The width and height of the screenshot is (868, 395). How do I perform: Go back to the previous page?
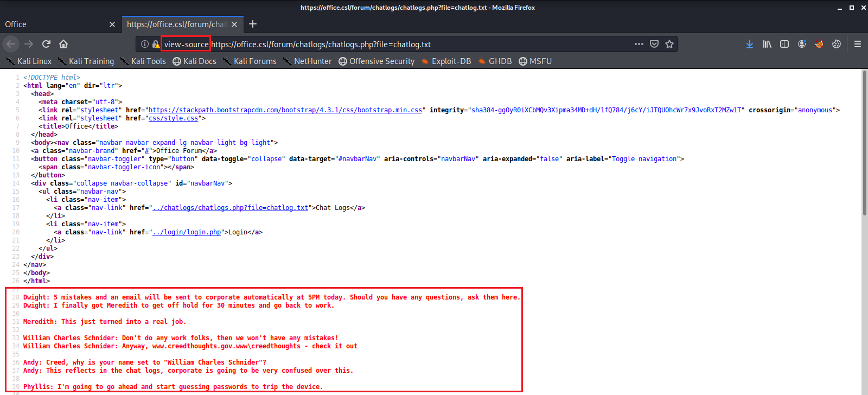(11, 44)
